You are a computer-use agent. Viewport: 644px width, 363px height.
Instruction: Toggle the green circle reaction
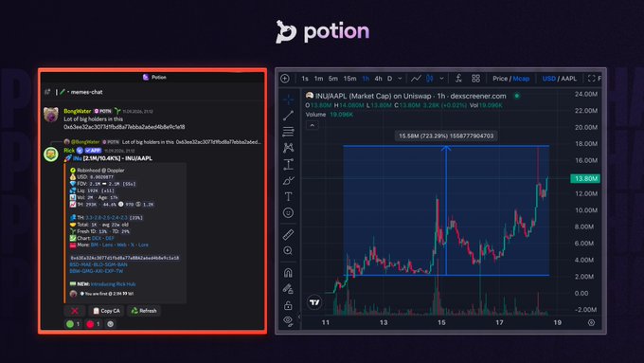click(73, 324)
